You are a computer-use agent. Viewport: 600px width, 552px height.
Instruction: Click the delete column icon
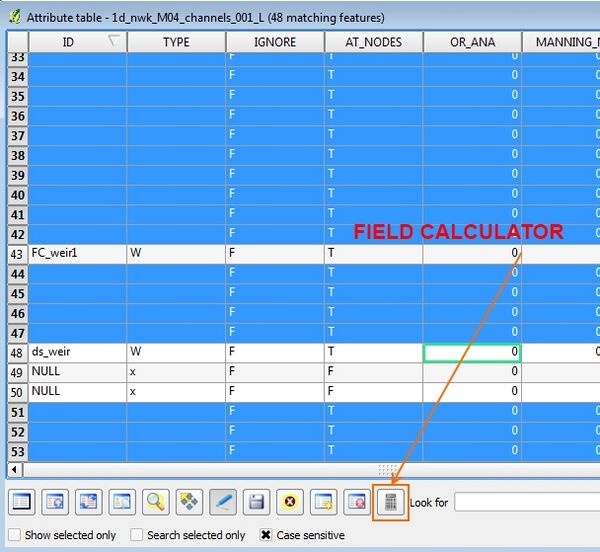click(357, 502)
